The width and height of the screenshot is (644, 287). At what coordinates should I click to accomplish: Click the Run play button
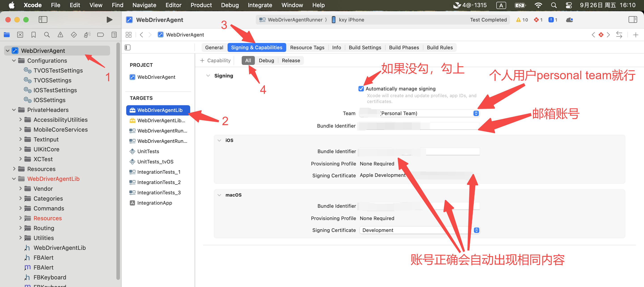click(x=109, y=19)
